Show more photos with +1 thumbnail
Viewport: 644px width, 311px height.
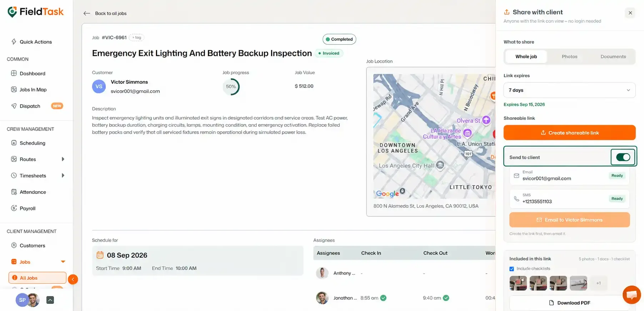coord(598,283)
